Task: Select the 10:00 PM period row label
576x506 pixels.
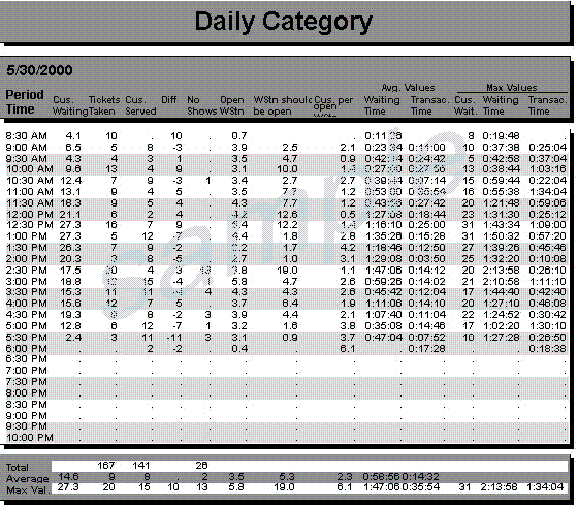Action: 29,438
